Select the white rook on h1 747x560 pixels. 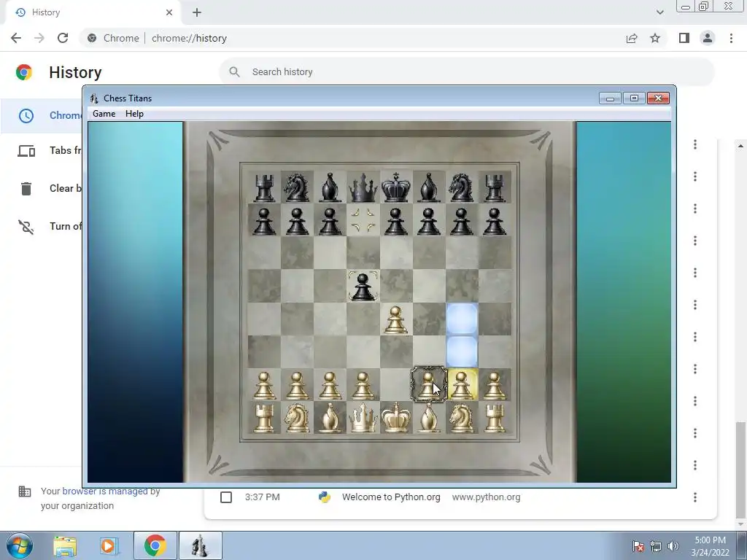[495, 419]
